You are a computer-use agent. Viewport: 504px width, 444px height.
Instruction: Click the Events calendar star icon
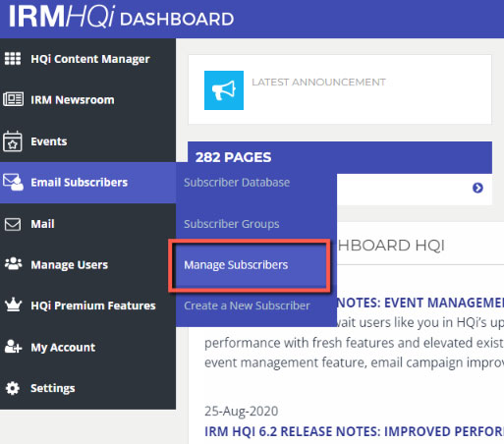click(x=13, y=141)
